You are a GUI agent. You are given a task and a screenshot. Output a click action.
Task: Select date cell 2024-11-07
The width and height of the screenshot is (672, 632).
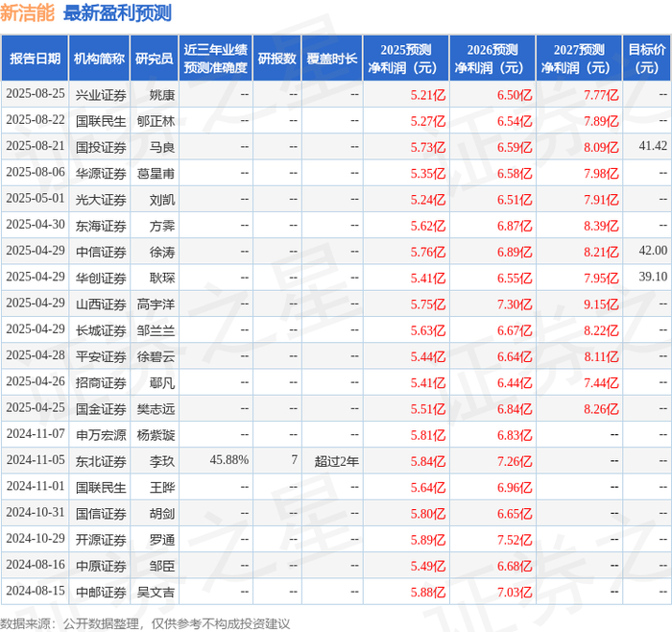click(x=36, y=433)
